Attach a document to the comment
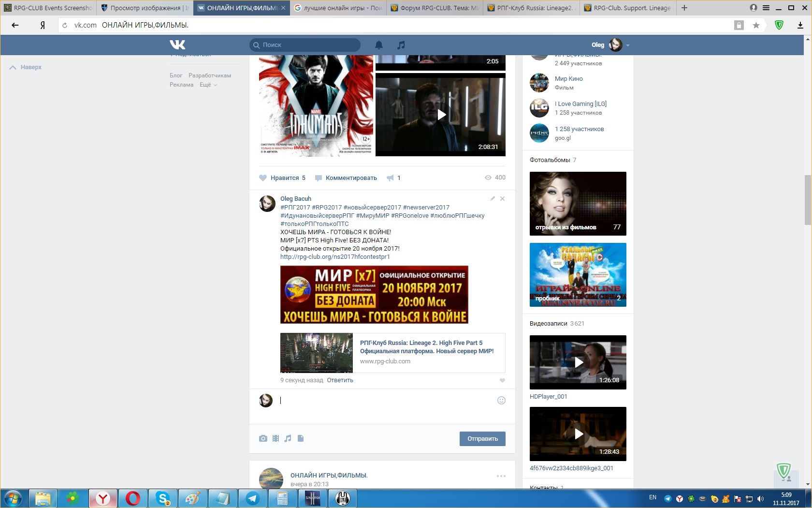The height and width of the screenshot is (508, 812). (x=301, y=438)
